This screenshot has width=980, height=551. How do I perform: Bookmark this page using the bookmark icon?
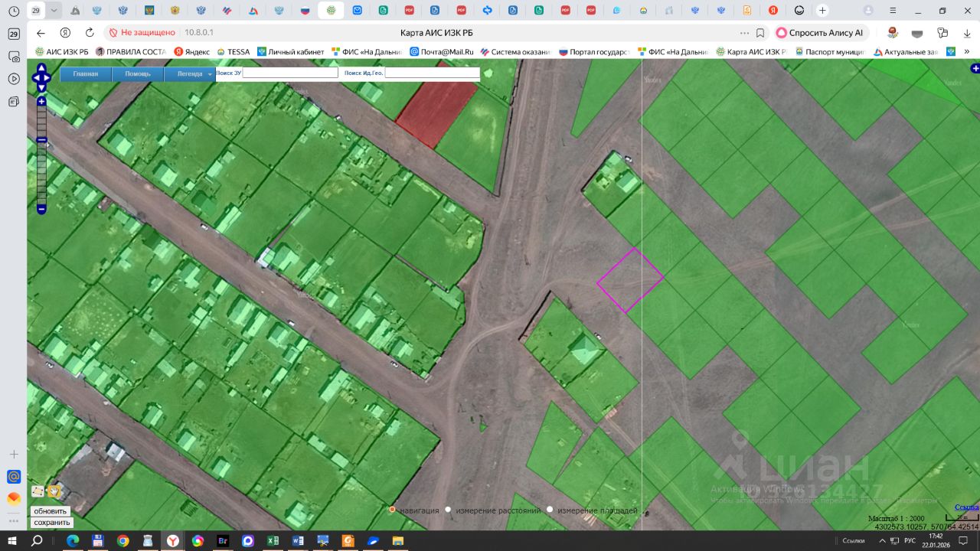[x=760, y=33]
